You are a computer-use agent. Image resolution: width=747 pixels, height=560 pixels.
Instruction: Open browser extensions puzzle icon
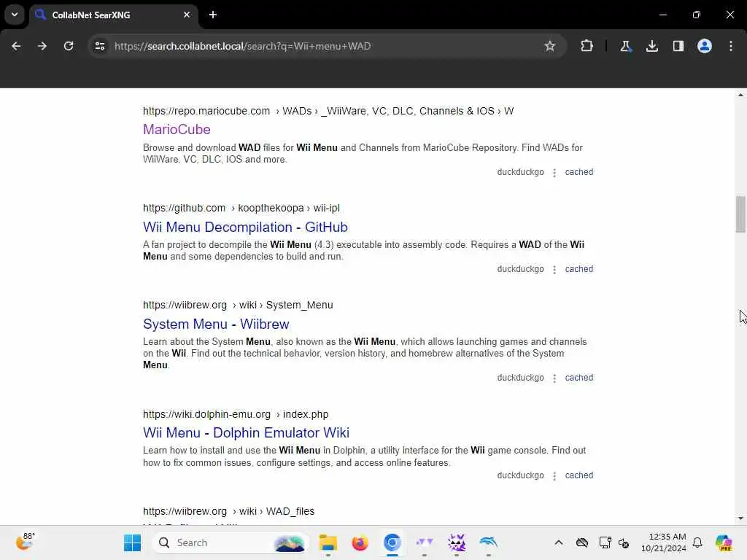[x=587, y=46]
